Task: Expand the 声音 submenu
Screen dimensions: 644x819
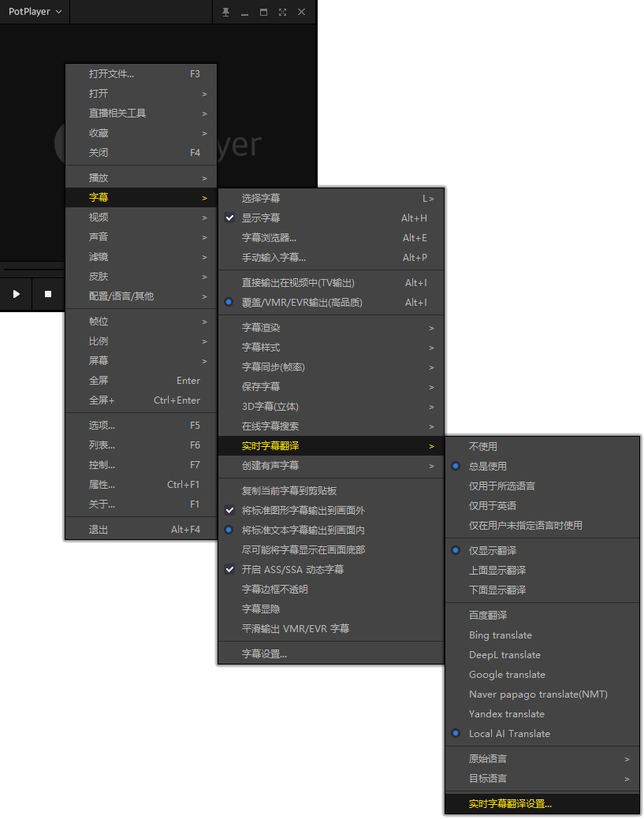Action: [141, 237]
